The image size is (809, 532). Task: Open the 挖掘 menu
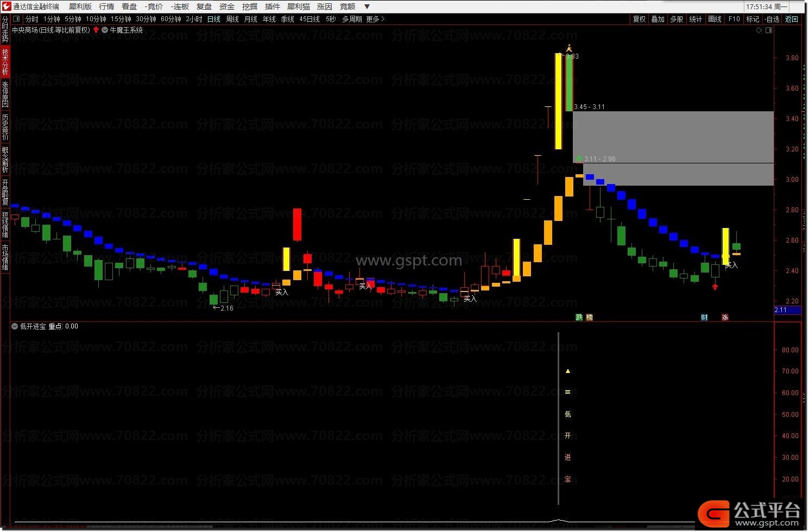click(250, 7)
